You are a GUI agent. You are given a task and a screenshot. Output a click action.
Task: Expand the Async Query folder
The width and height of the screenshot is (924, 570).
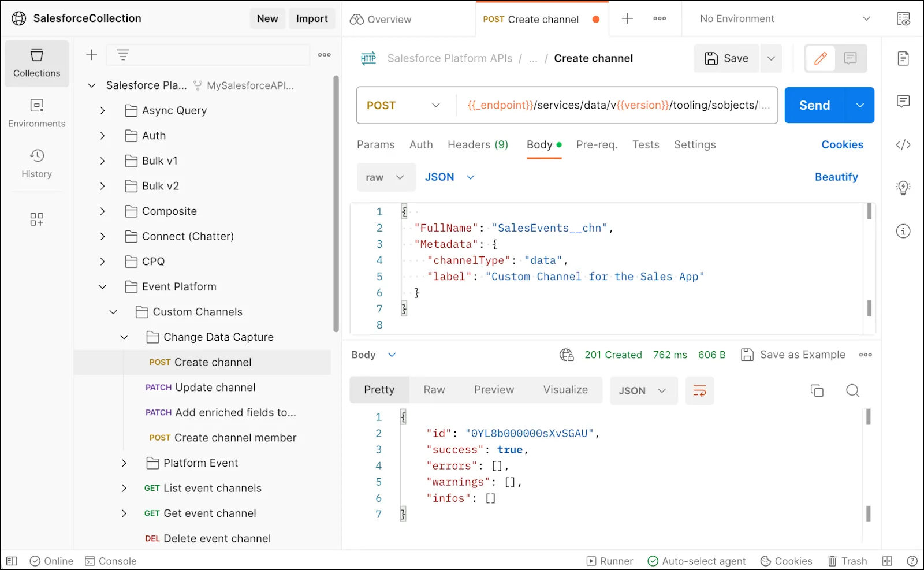tap(102, 110)
